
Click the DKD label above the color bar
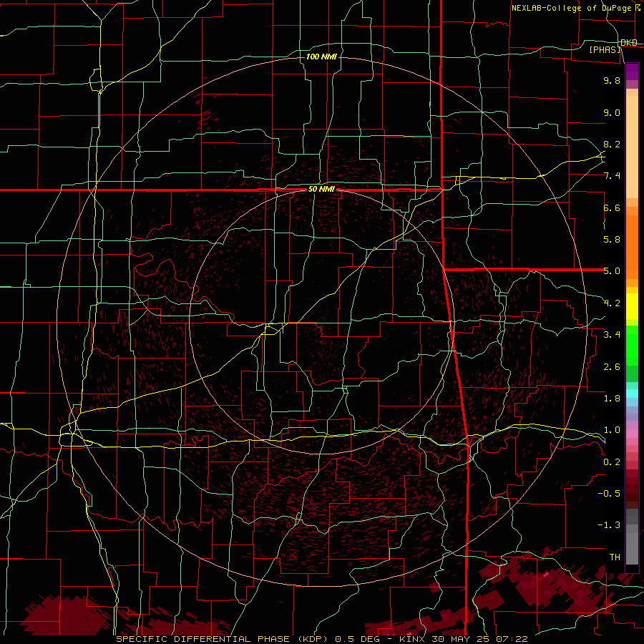(629, 43)
